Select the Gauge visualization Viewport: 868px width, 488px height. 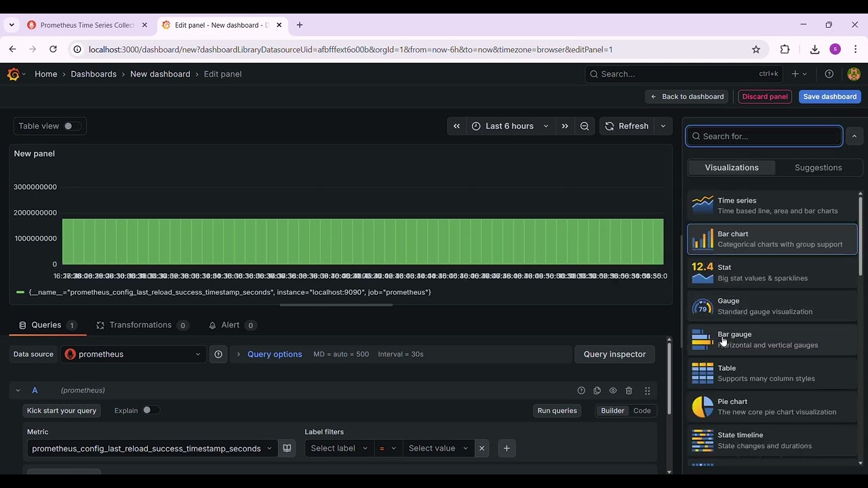[x=772, y=306]
